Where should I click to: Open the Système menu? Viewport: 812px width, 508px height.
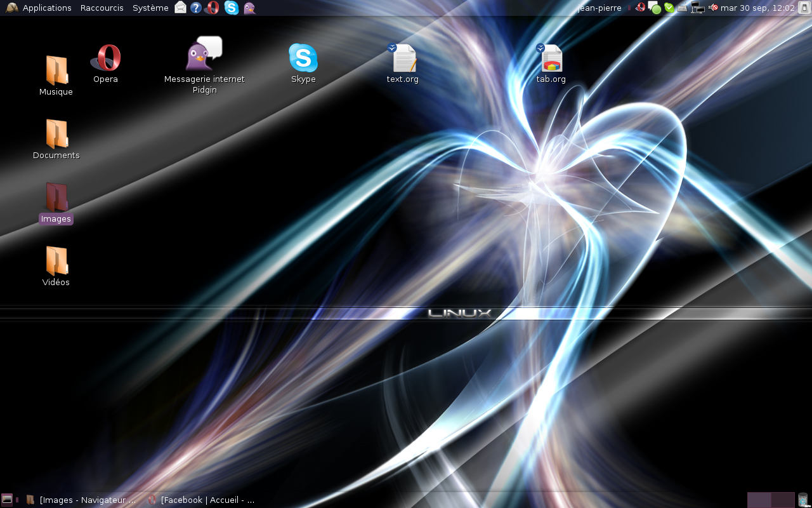pyautogui.click(x=150, y=8)
